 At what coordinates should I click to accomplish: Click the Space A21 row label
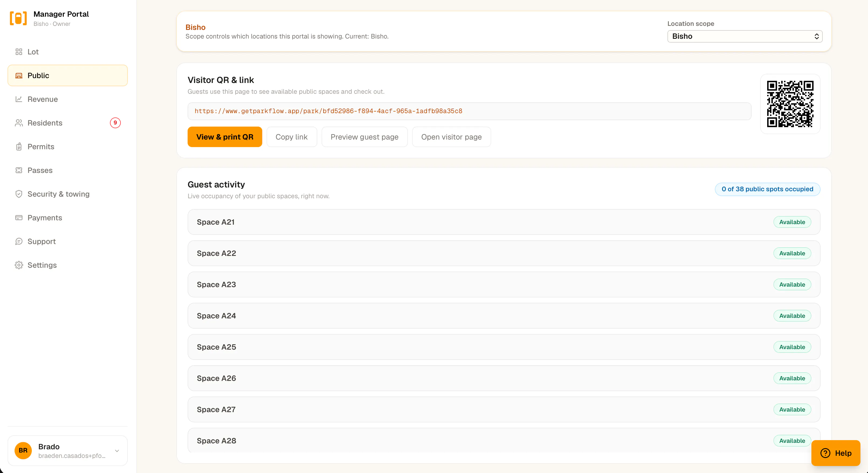(x=216, y=222)
